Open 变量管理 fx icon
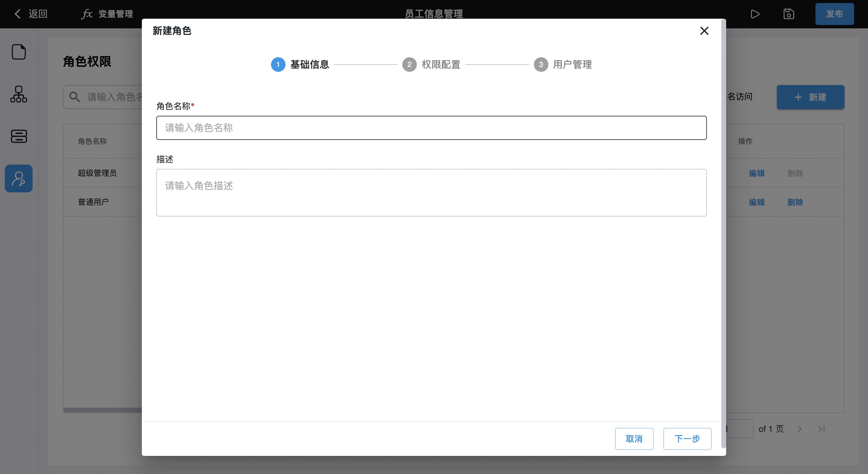 [87, 14]
